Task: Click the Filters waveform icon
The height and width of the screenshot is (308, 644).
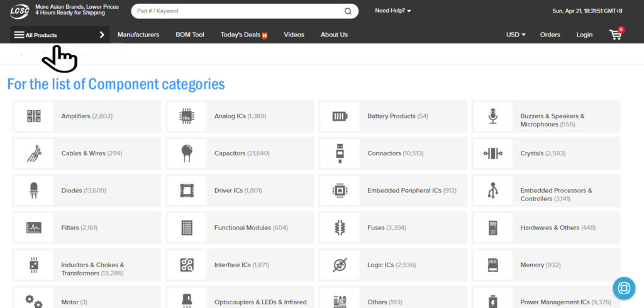Action: click(x=34, y=228)
